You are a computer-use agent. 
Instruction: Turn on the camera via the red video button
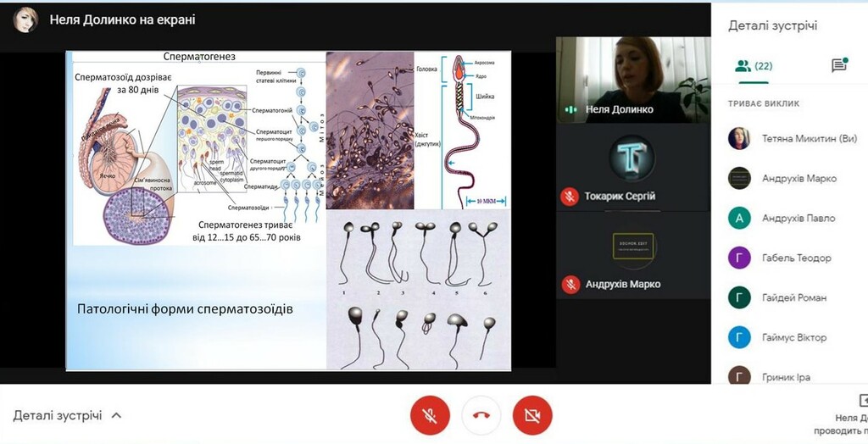532,415
